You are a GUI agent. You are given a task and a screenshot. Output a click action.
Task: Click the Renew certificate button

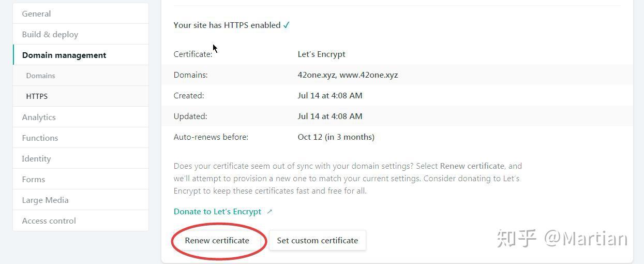pos(217,240)
